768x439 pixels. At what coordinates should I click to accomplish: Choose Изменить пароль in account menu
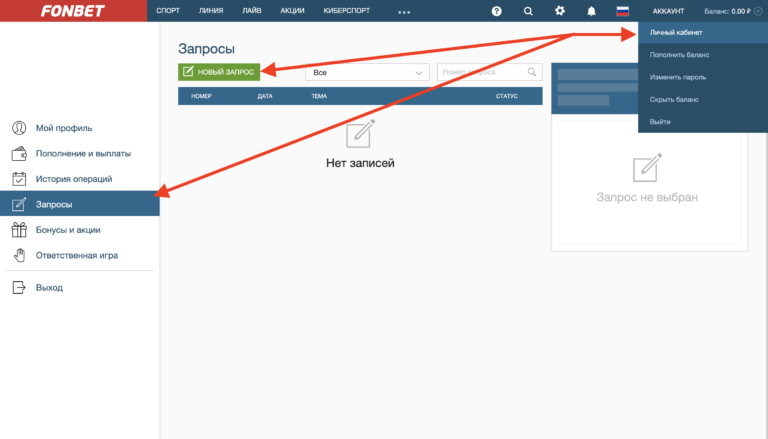(703, 77)
